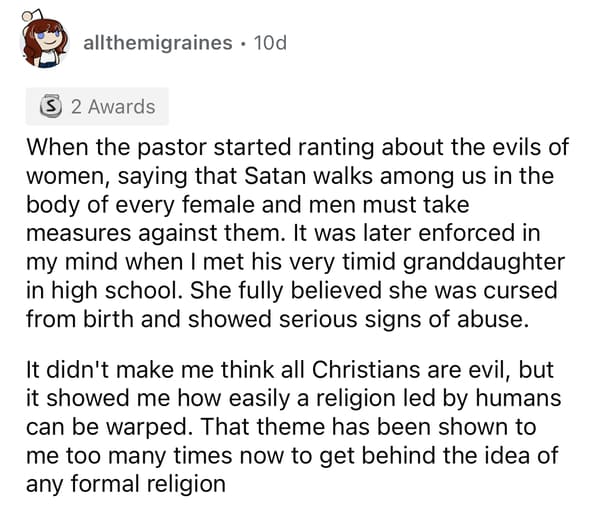Viewport: 599px width, 512px height.
Task: Click the 10d timestamp
Action: tap(270, 43)
